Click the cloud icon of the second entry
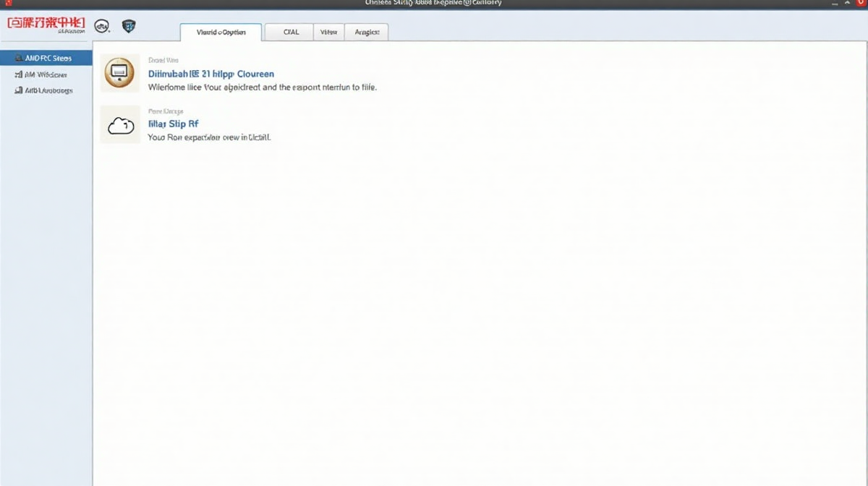 pos(120,125)
